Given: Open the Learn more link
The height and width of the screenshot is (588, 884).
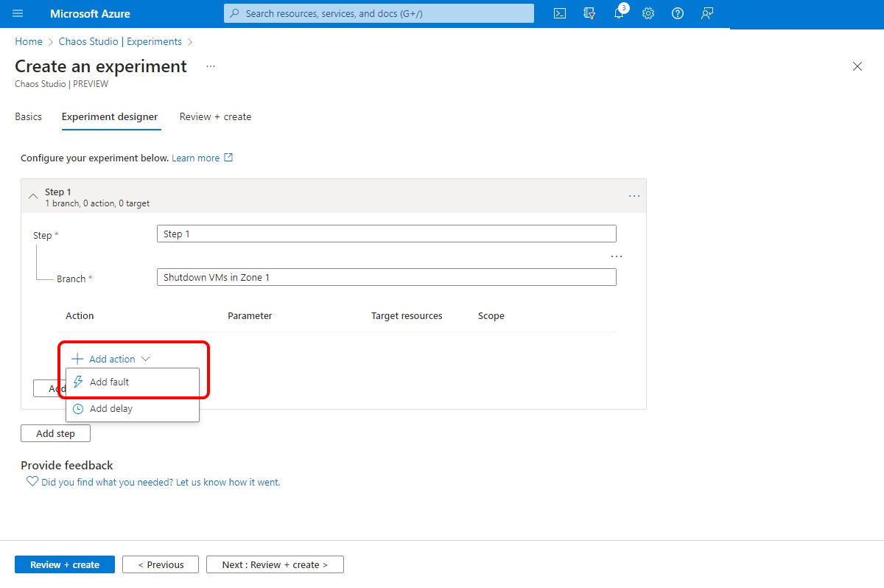Looking at the screenshot, I should pos(196,158).
